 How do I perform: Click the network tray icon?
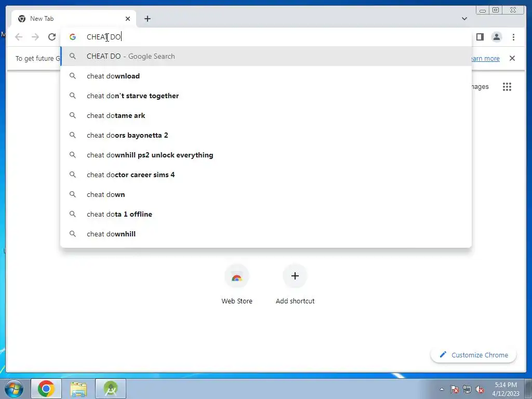[467, 389]
